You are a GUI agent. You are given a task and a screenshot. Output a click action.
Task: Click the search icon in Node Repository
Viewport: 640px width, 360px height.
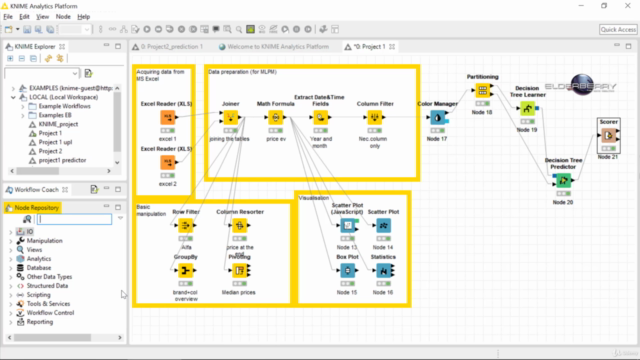27,219
